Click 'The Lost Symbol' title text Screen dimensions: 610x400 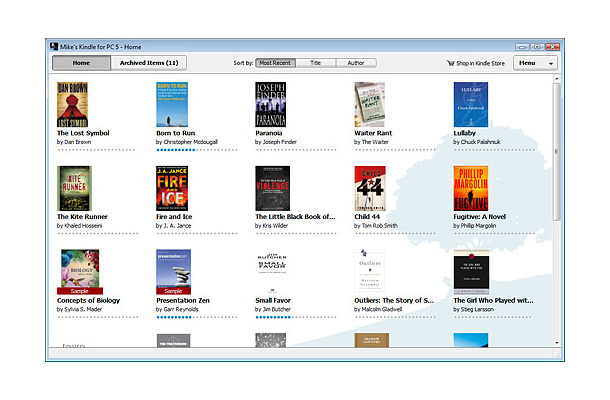pyautogui.click(x=83, y=133)
